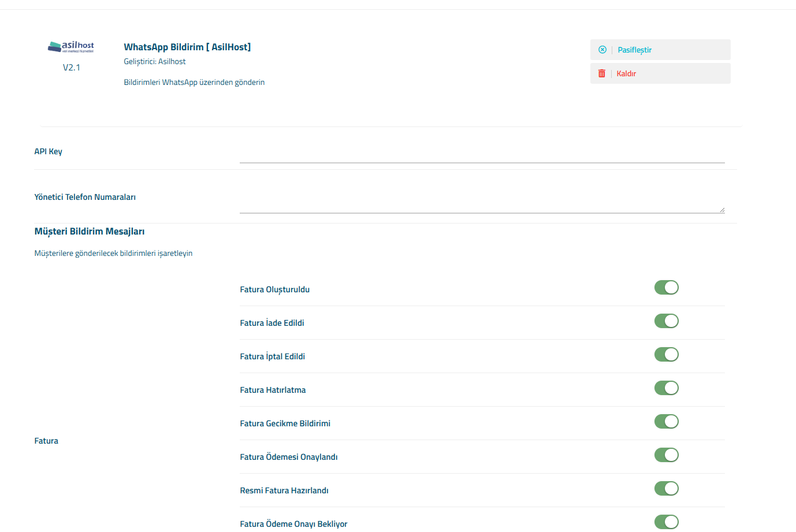796x532 pixels.
Task: Click the Fatura Oluşturuldu label text
Action: [275, 289]
